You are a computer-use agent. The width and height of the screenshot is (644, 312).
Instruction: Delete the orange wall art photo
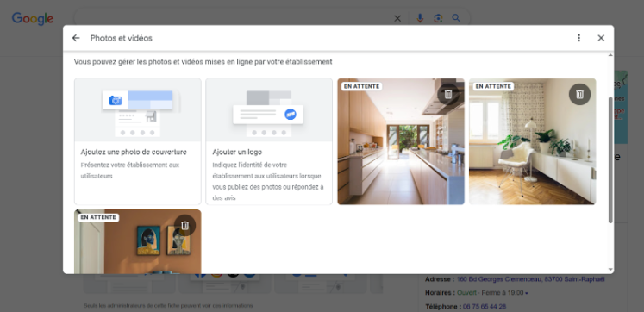(x=184, y=225)
